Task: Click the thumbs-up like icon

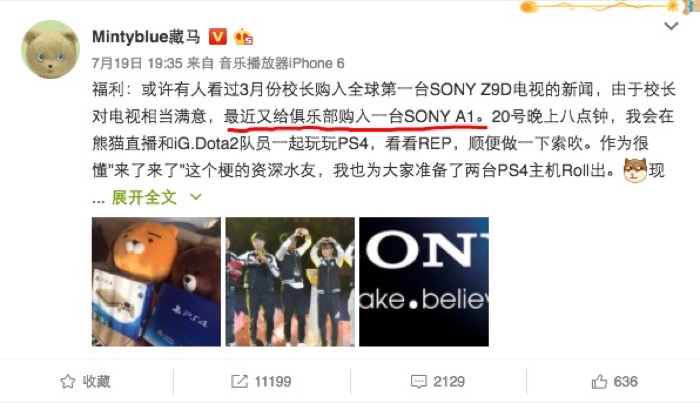Action: pyautogui.click(x=599, y=382)
